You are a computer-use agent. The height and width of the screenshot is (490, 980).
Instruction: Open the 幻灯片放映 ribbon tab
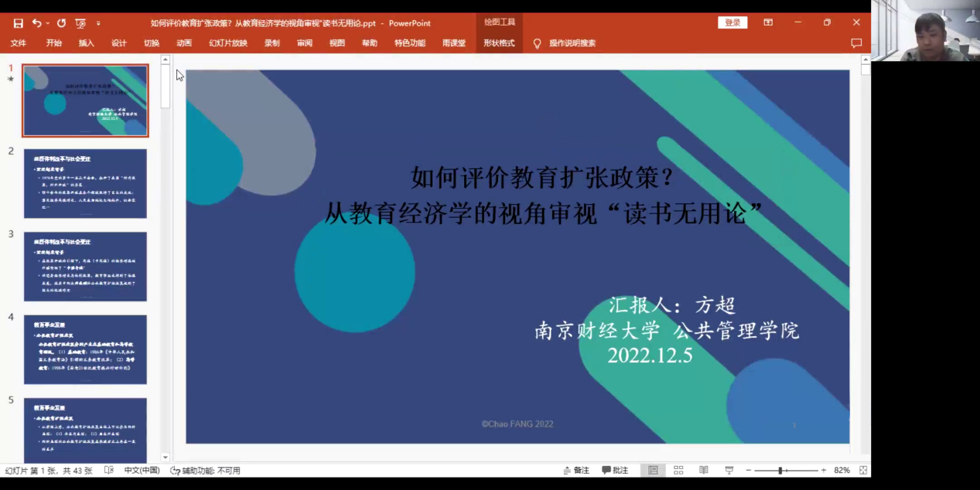click(x=228, y=43)
